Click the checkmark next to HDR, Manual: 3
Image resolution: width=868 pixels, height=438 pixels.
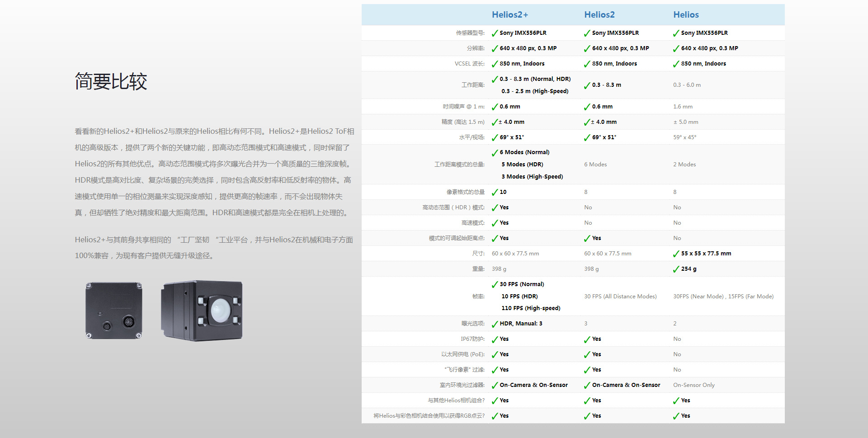coord(495,324)
